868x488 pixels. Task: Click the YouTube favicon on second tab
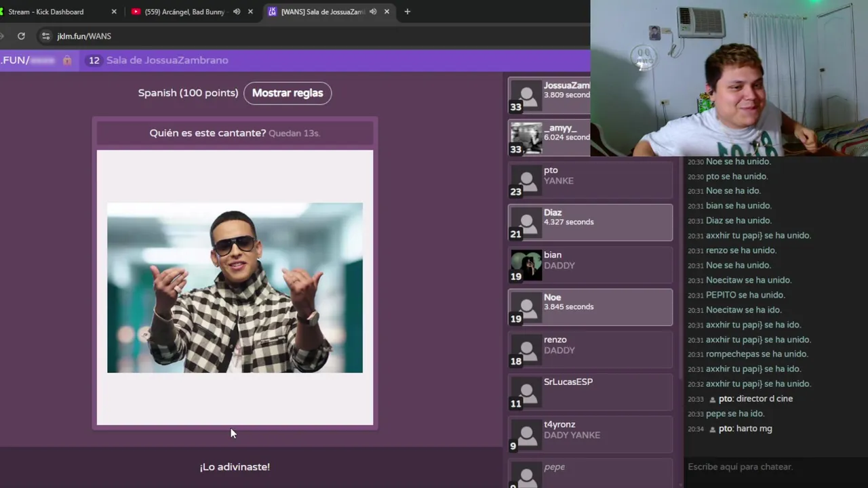(x=136, y=12)
